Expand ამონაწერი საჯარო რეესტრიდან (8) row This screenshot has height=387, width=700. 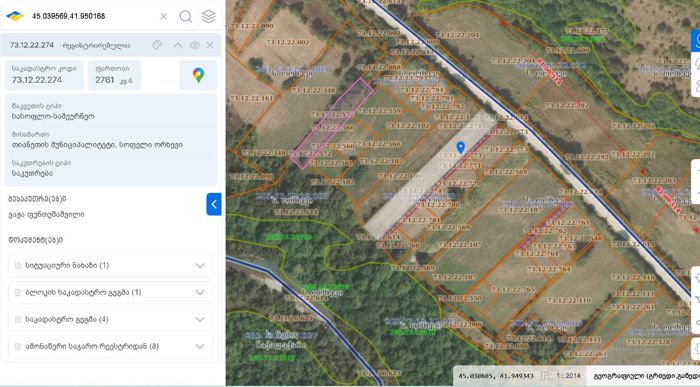[x=200, y=346]
